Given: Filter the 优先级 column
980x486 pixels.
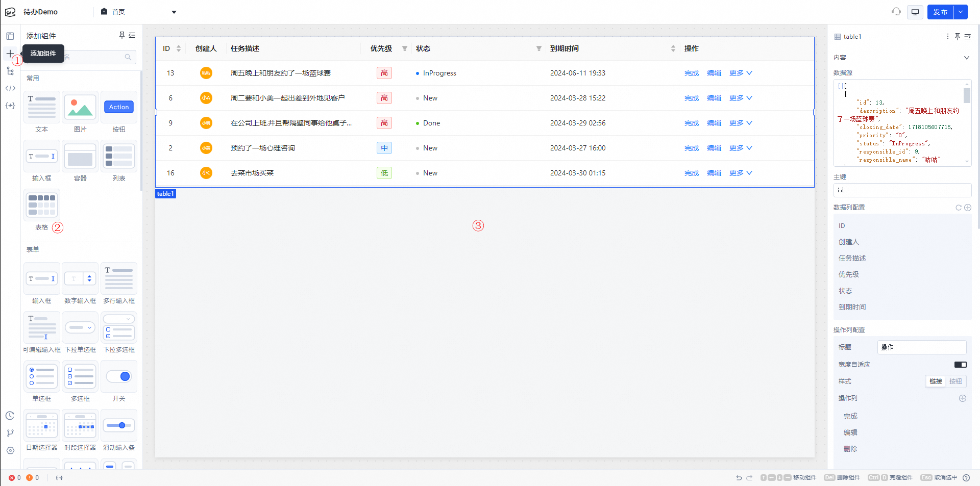Looking at the screenshot, I should [405, 48].
